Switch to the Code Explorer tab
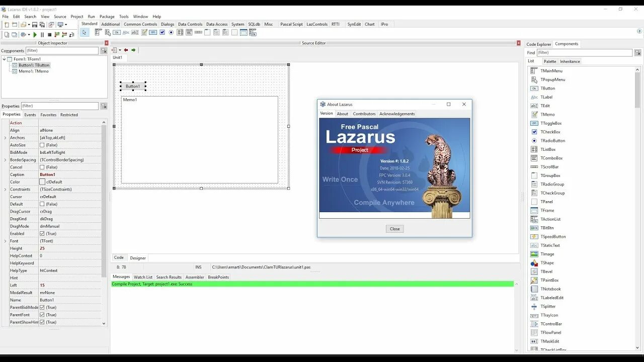 pos(539,44)
